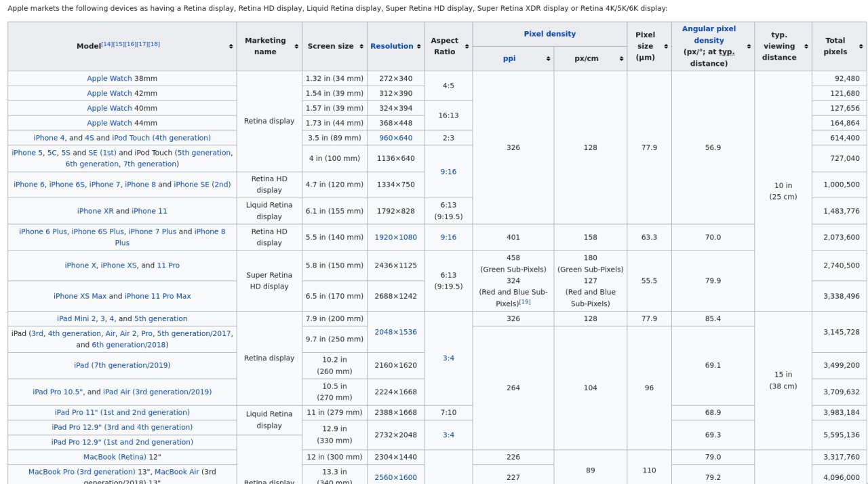Open the Air 2 iPad link
The image size is (868, 484).
127,333
